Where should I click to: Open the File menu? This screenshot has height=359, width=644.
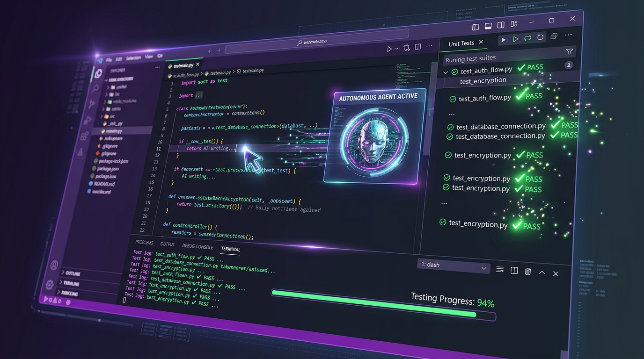point(109,60)
